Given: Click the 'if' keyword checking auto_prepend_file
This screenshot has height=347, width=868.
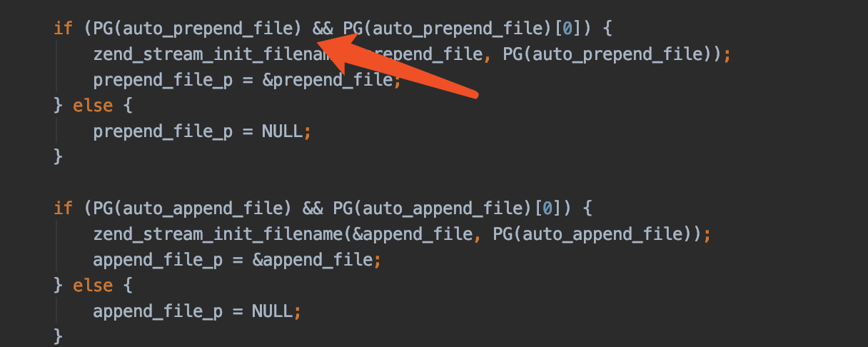Looking at the screenshot, I should click(63, 29).
